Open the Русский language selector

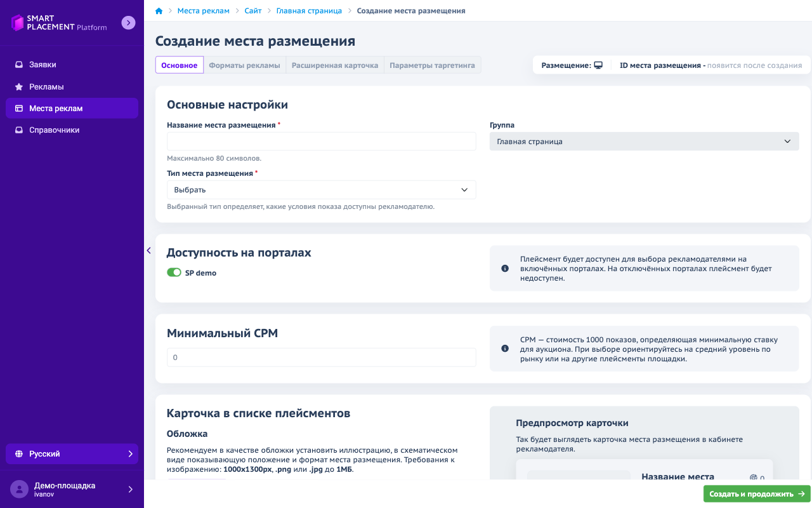72,454
